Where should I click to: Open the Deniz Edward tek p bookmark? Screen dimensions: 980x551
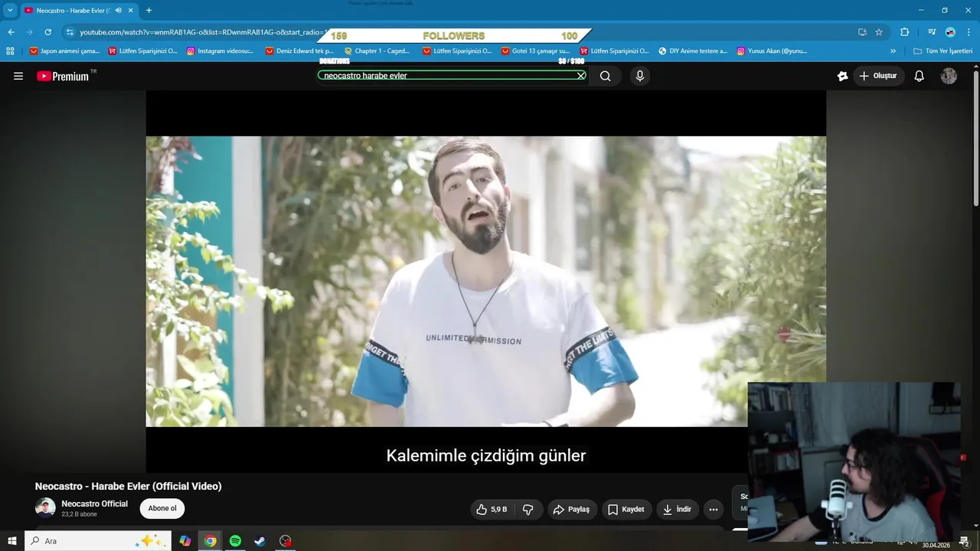[299, 51]
